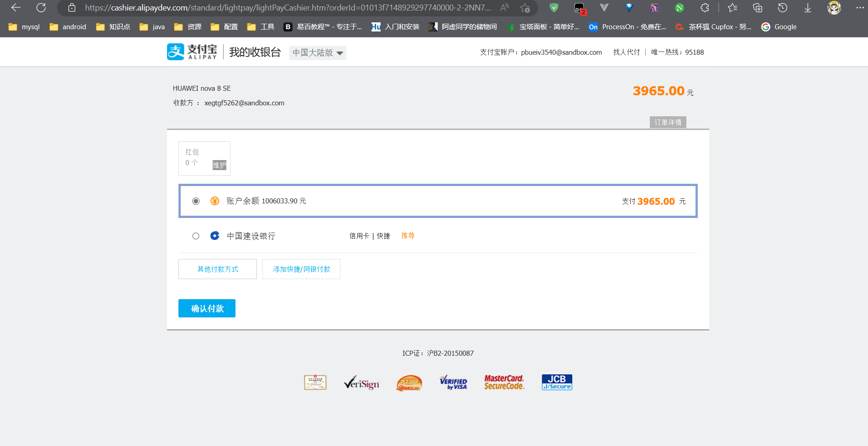Open the android bookmarks folder
The image size is (868, 446).
coord(68,27)
